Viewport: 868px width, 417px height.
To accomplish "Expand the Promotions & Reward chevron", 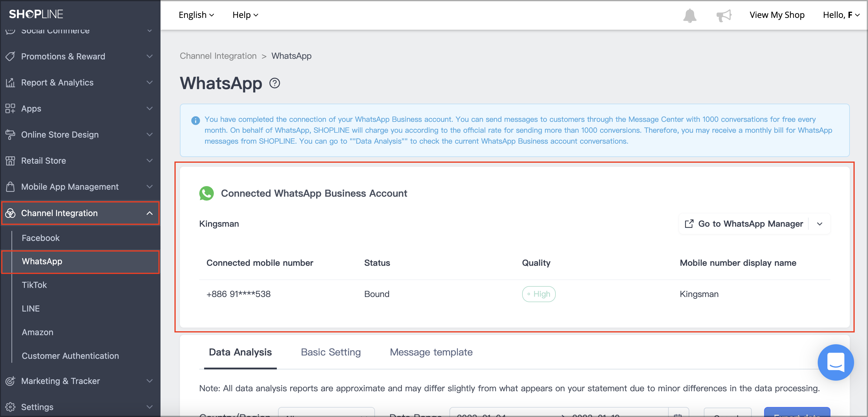I will point(150,56).
